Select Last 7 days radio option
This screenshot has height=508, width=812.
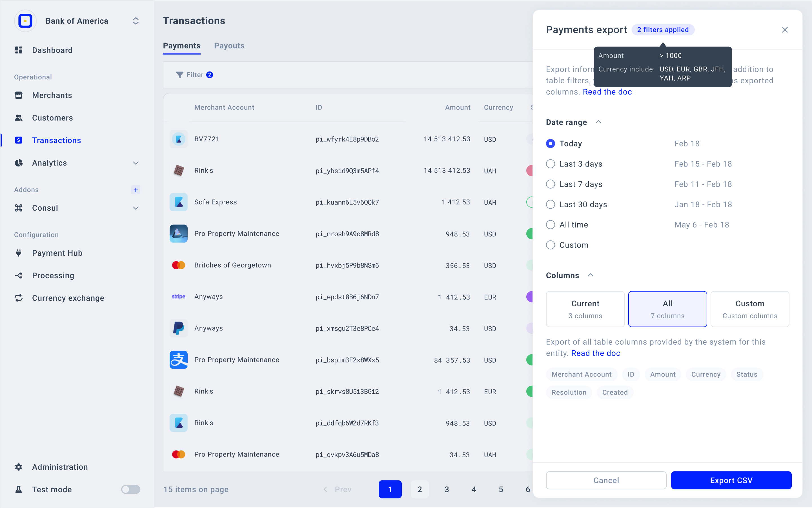(x=551, y=184)
